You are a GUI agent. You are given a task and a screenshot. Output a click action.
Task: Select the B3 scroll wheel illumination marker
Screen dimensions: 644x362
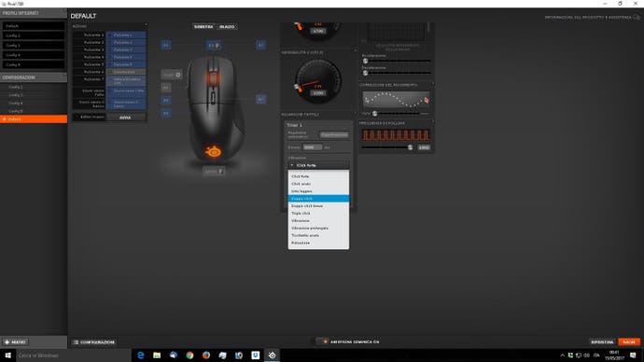214,45
